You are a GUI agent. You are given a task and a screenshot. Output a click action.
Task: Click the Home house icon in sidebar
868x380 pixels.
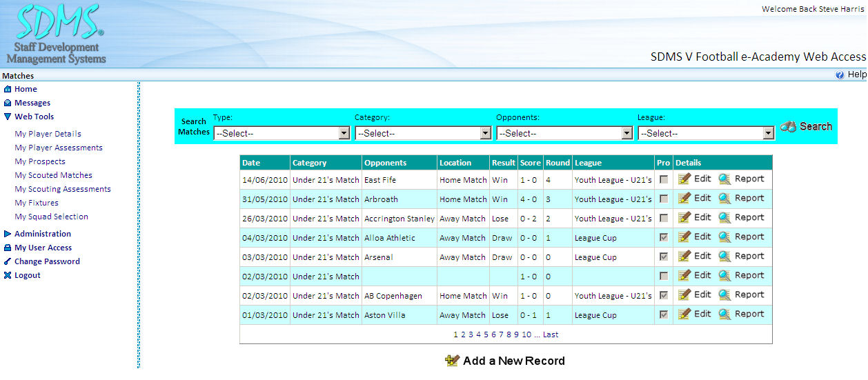click(x=8, y=89)
